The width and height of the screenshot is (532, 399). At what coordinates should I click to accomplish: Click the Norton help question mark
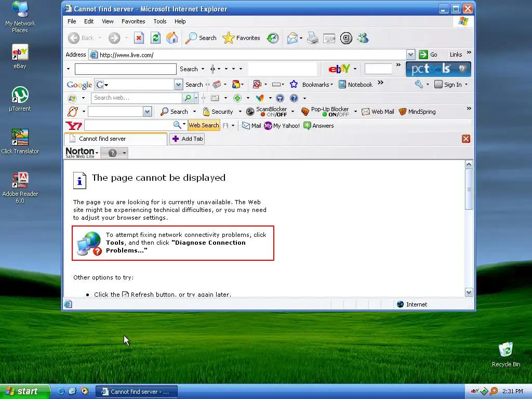click(112, 153)
